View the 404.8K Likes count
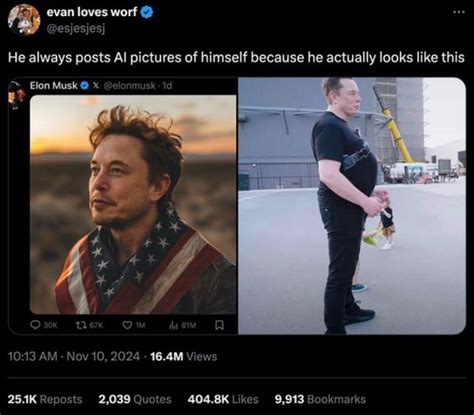The height and width of the screenshot is (415, 474). pyautogui.click(x=223, y=399)
